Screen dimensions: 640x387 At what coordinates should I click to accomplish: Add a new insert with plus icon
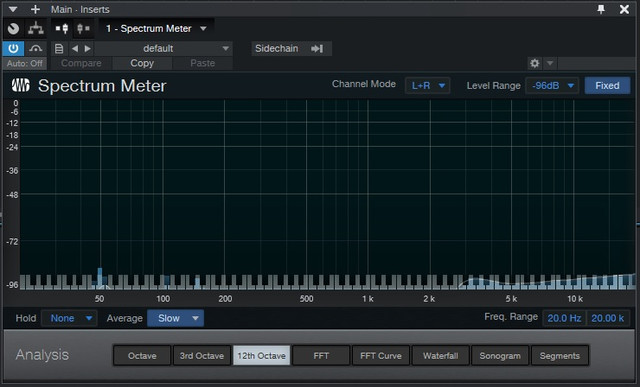(36, 9)
